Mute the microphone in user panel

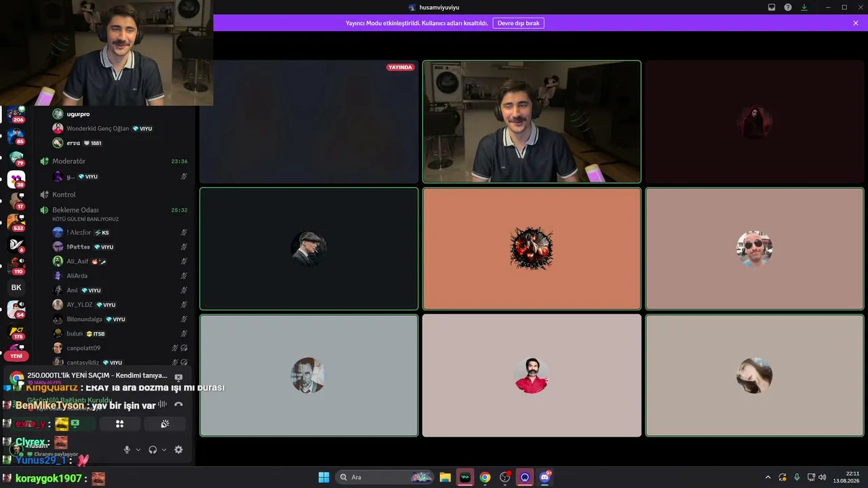point(127,449)
